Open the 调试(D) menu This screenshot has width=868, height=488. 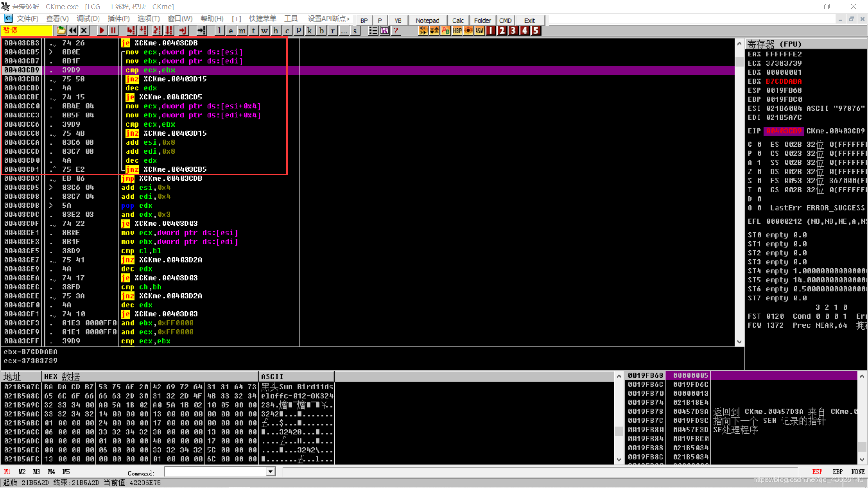[x=88, y=19]
